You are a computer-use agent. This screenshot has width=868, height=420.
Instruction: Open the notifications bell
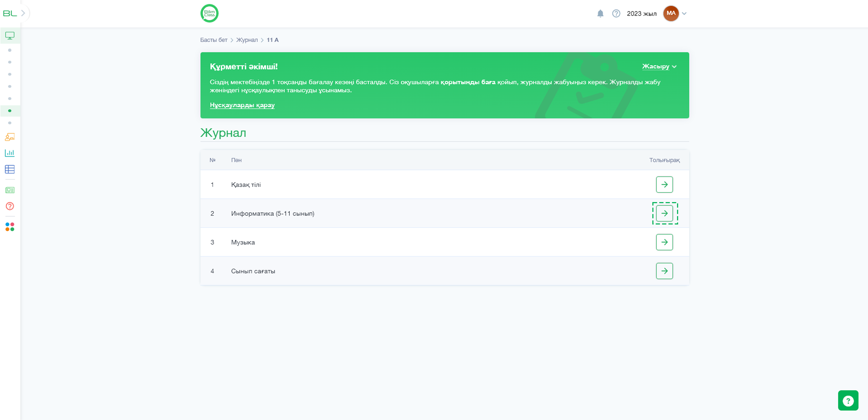600,14
